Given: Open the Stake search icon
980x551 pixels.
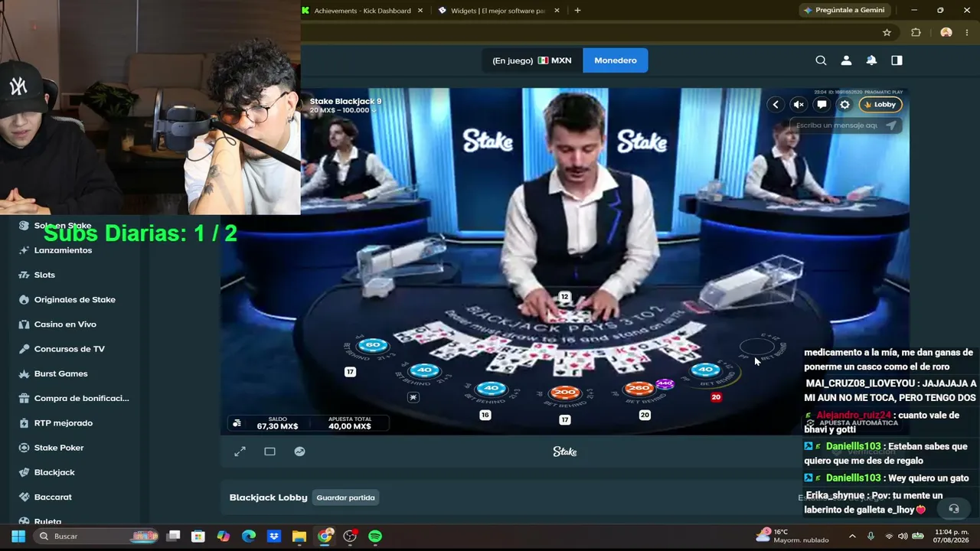Looking at the screenshot, I should coord(821,60).
